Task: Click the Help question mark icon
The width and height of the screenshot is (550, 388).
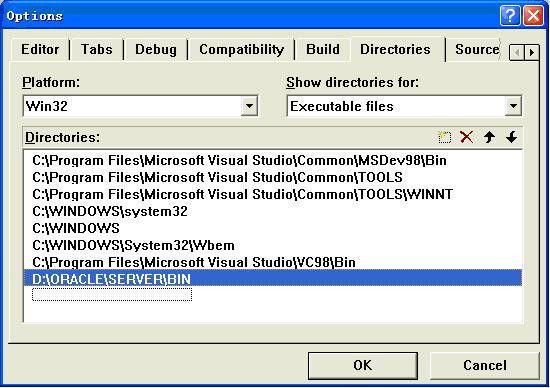Action: click(510, 16)
